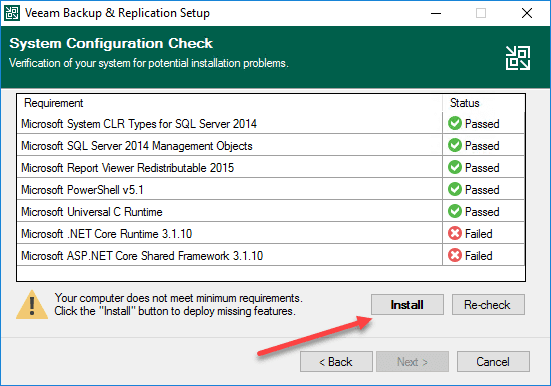Click the Status column header
Image resolution: width=551 pixels, height=386 pixels.
click(484, 103)
